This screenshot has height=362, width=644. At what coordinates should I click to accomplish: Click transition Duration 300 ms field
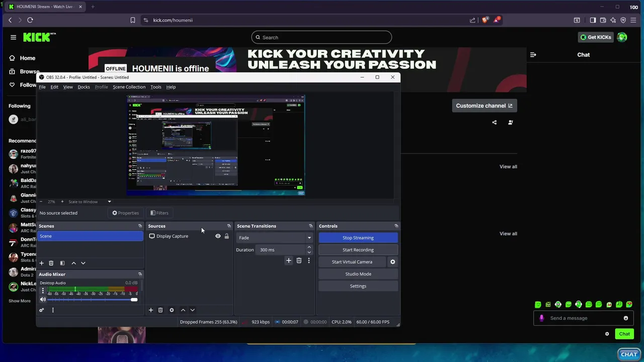(280, 250)
